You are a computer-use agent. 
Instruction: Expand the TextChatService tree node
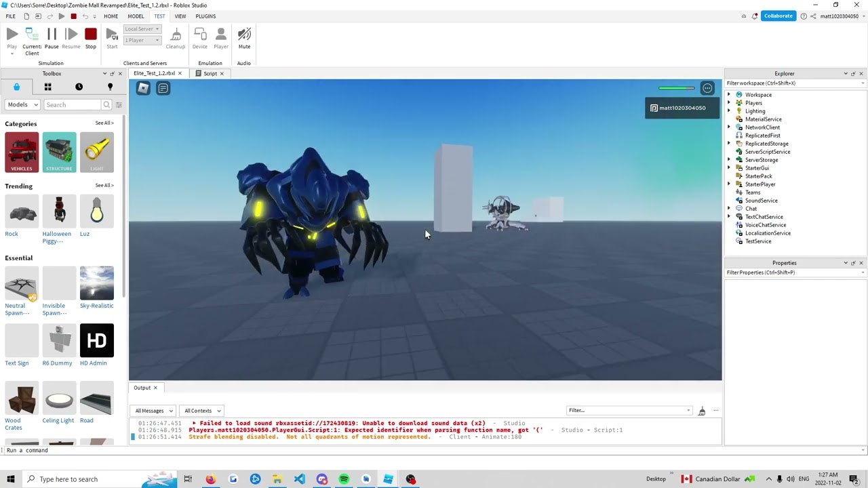pos(729,217)
